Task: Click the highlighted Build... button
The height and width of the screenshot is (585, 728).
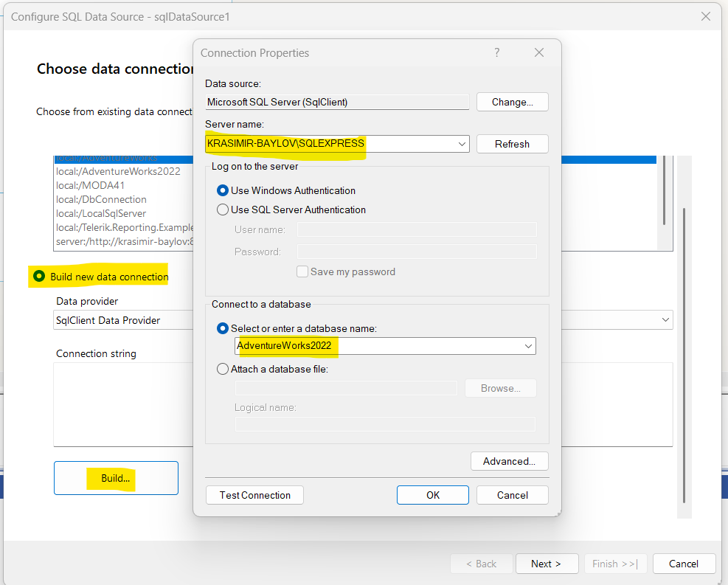Action: tap(116, 478)
